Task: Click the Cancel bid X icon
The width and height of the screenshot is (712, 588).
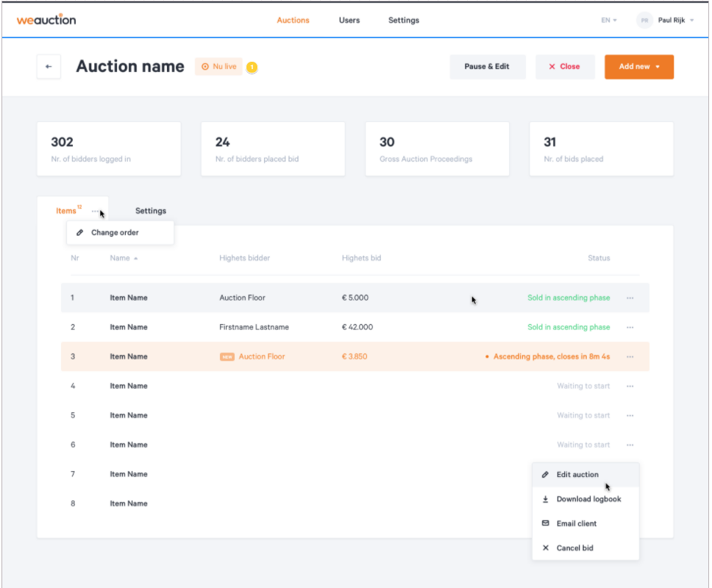Action: [x=545, y=548]
